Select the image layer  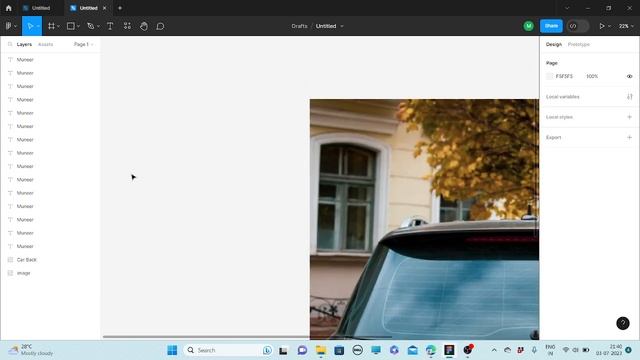click(x=23, y=273)
